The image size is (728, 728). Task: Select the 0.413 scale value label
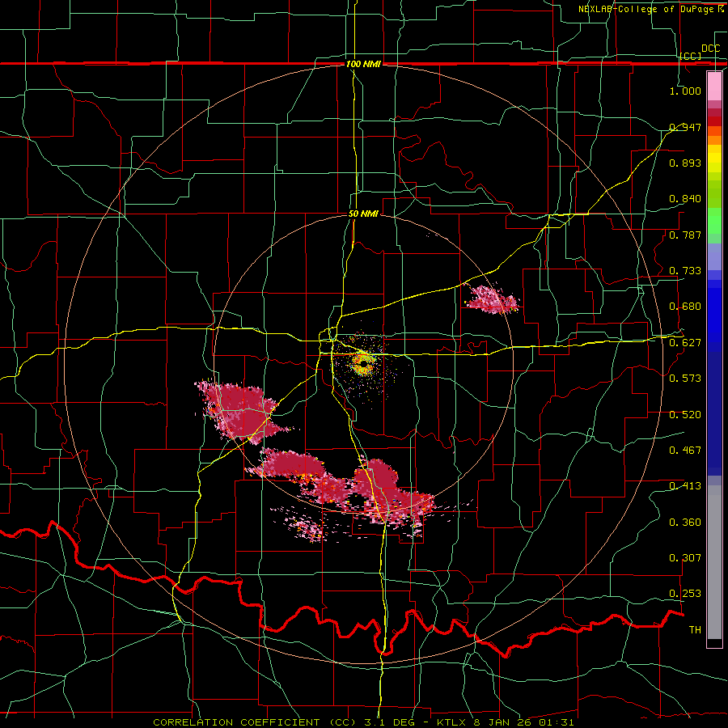(x=685, y=486)
